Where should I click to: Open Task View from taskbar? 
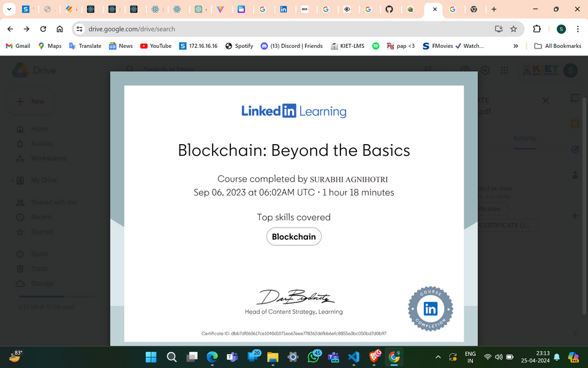(x=192, y=357)
